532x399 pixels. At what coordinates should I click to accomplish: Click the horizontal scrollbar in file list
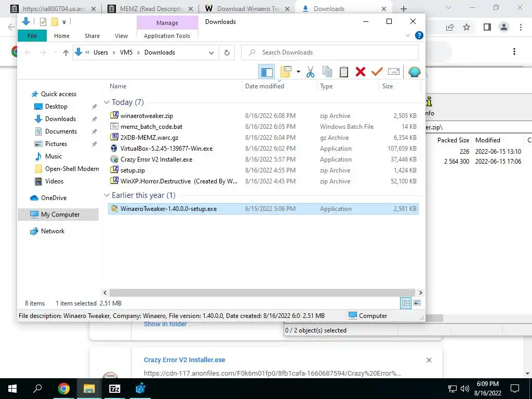click(262, 292)
